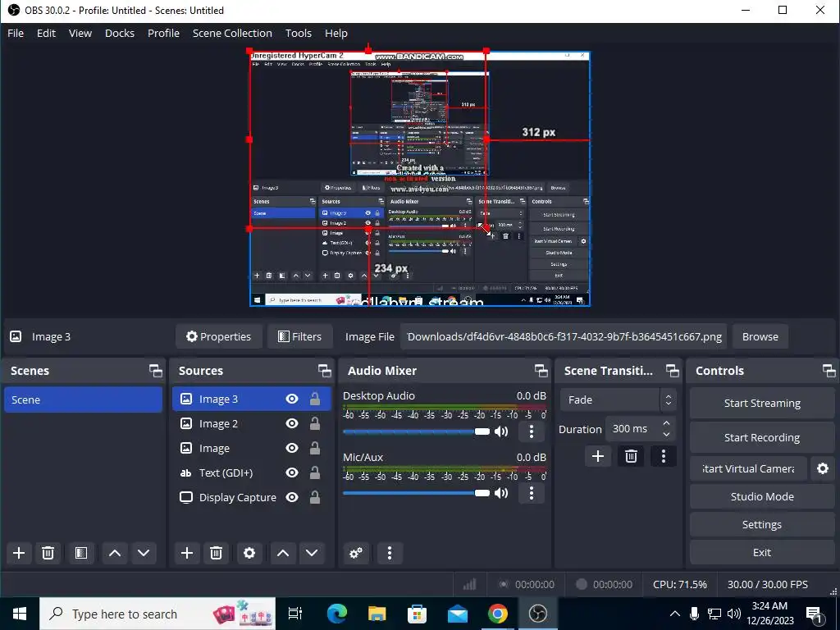Open Google Chrome from taskbar

click(498, 614)
